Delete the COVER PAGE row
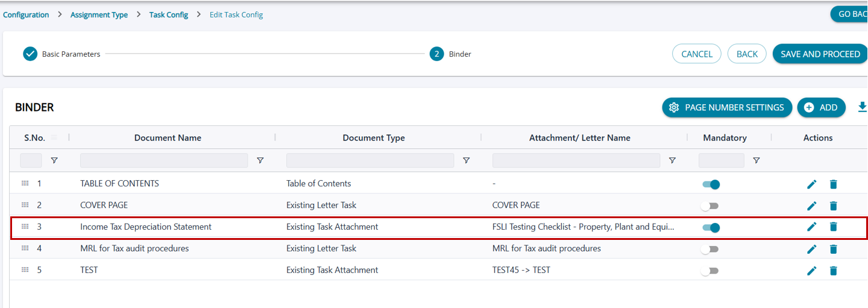The width and height of the screenshot is (868, 308). click(833, 206)
